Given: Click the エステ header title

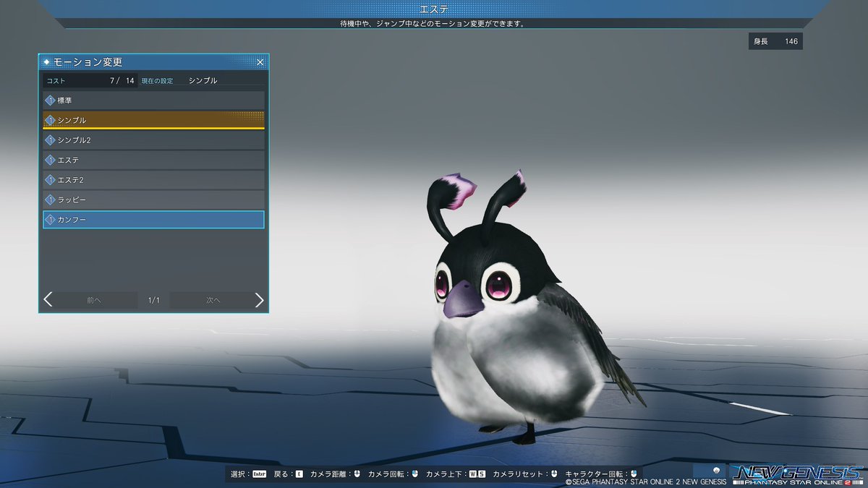Looking at the screenshot, I should pyautogui.click(x=434, y=9).
